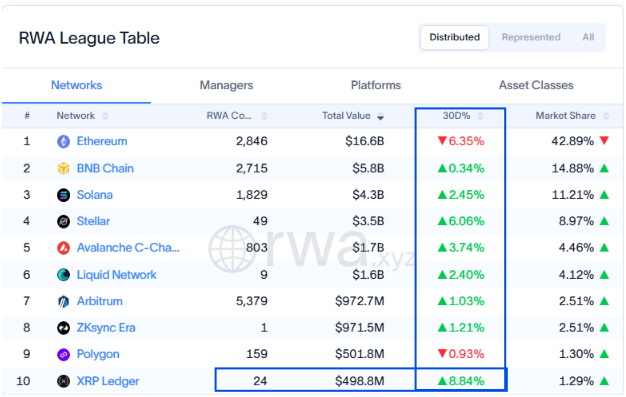This screenshot has height=397, width=626.
Task: Click ZKsync Era's $971.5M total value
Action: (360, 328)
